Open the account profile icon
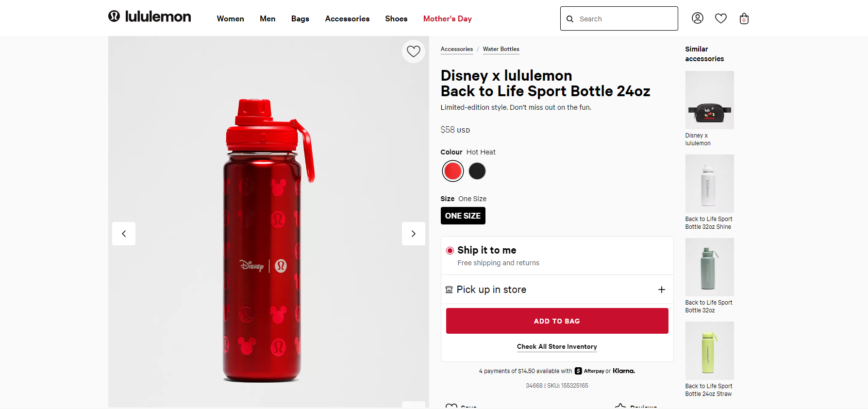868x410 pixels. click(x=698, y=18)
